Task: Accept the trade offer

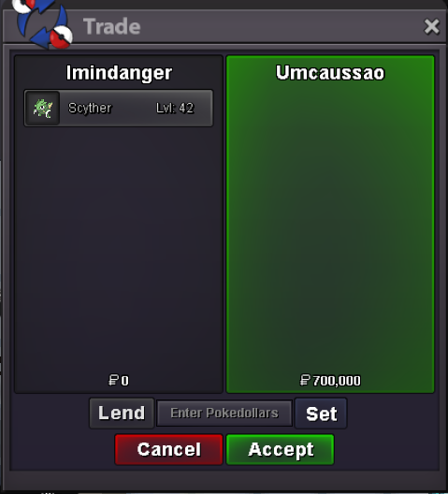Action: [280, 450]
